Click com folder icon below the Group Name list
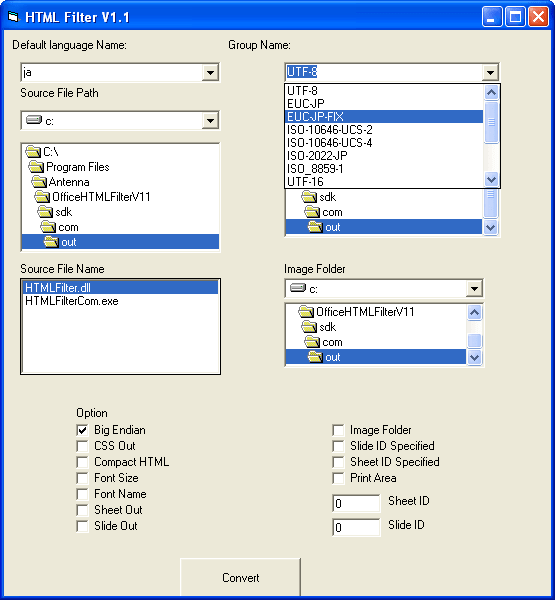Image resolution: width=555 pixels, height=600 pixels. pyautogui.click(x=312, y=212)
